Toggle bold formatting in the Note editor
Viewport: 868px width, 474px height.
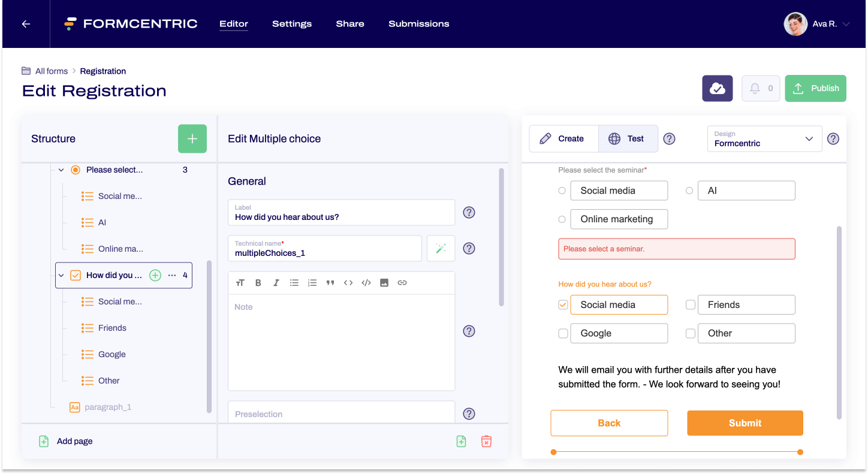pyautogui.click(x=258, y=282)
